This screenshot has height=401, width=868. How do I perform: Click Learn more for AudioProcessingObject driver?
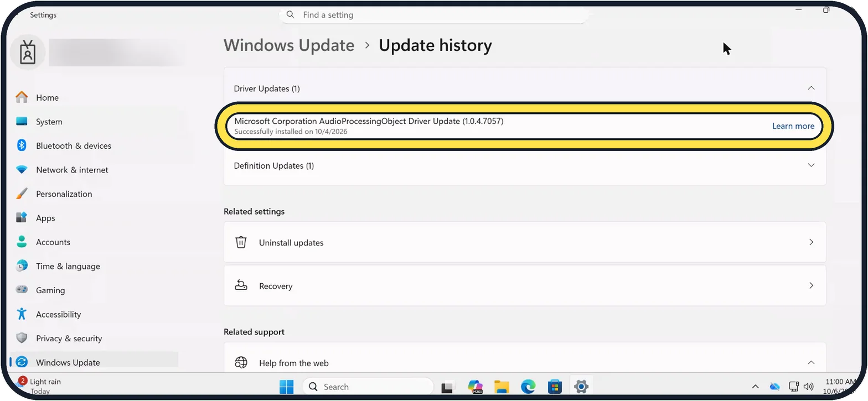coord(793,126)
